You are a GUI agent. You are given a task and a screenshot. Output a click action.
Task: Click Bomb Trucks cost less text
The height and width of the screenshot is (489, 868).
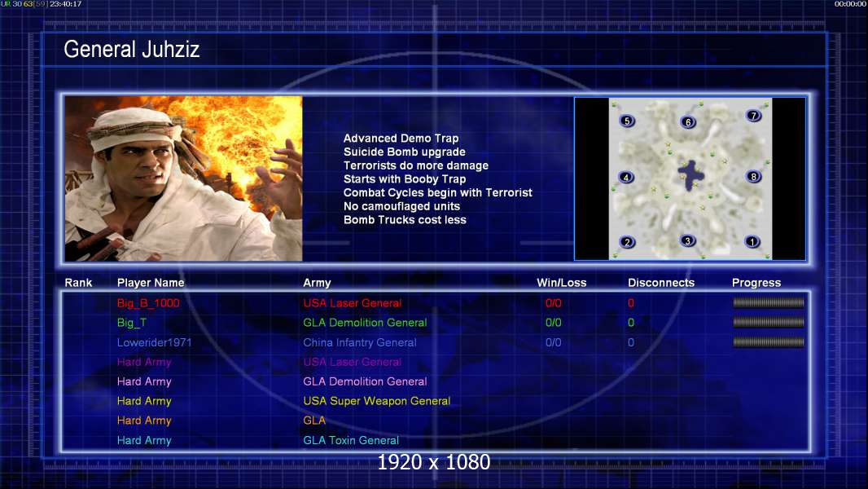coord(405,219)
